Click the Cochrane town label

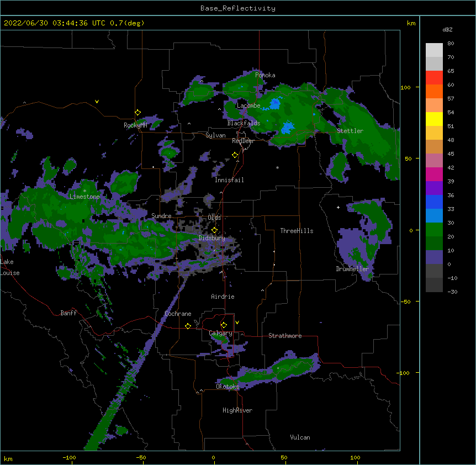pos(178,314)
